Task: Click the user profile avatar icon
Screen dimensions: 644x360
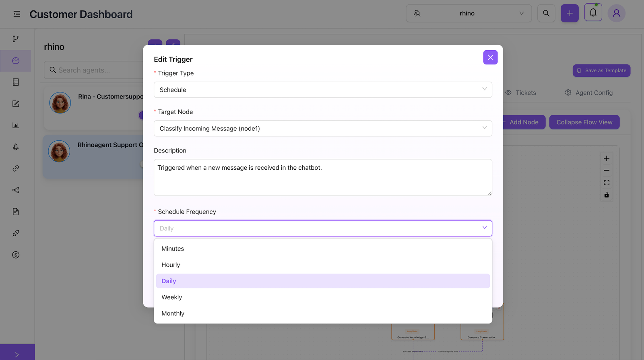Action: tap(616, 13)
